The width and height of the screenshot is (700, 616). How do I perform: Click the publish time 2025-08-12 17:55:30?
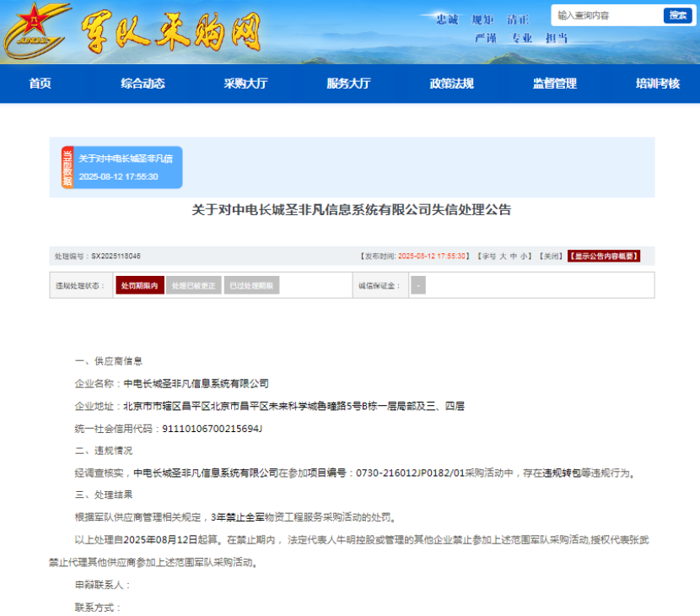pyautogui.click(x=432, y=257)
